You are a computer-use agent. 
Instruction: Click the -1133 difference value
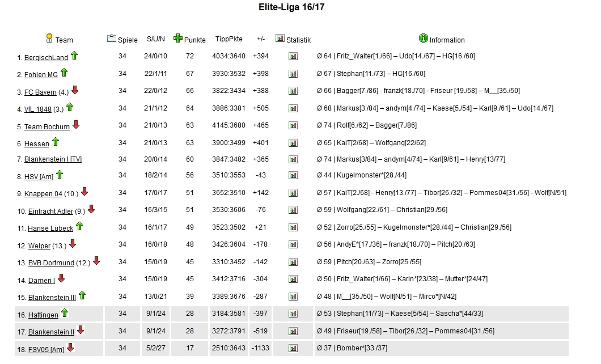point(261,348)
